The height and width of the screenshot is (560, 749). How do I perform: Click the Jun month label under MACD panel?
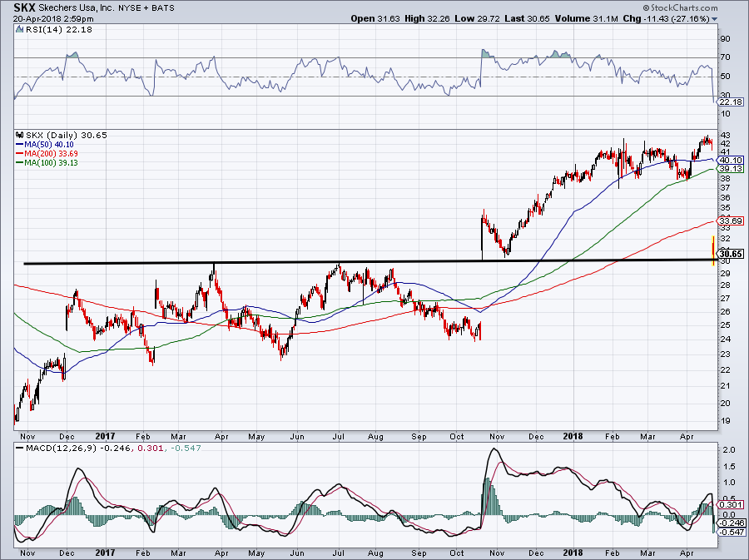[297, 553]
